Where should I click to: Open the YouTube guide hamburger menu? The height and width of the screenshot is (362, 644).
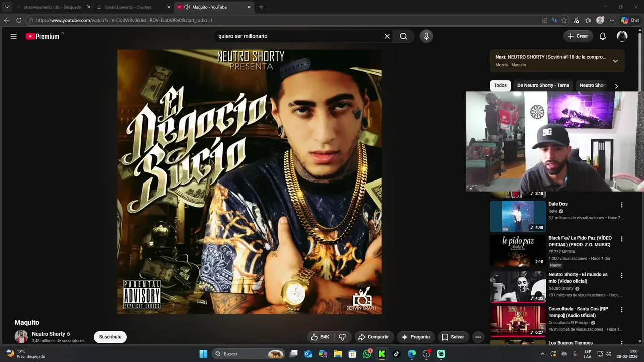(x=14, y=36)
